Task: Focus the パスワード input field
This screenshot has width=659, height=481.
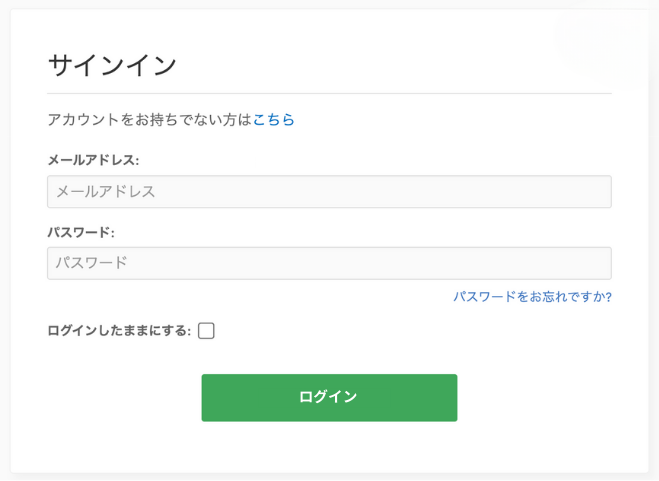Action: tap(329, 263)
